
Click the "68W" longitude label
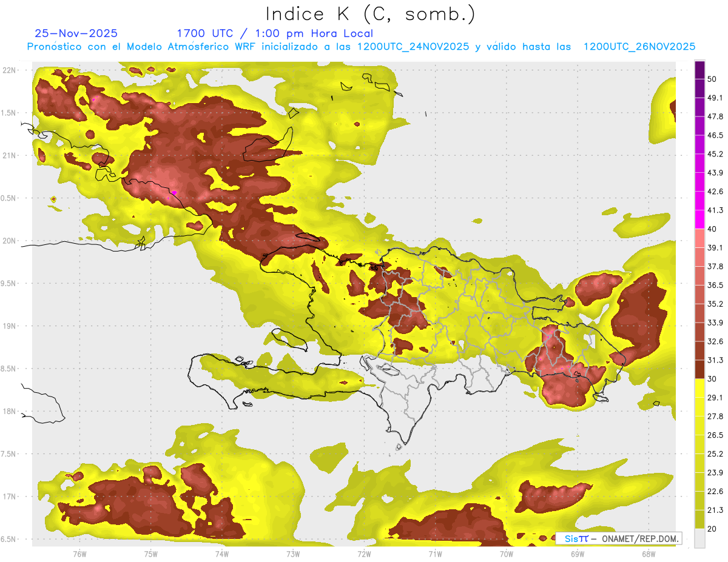pyautogui.click(x=649, y=554)
